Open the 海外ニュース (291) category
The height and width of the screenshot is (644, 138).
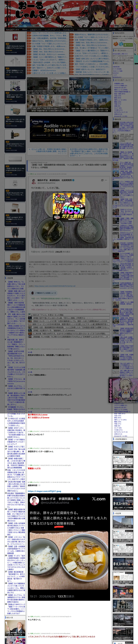tap(120, 100)
